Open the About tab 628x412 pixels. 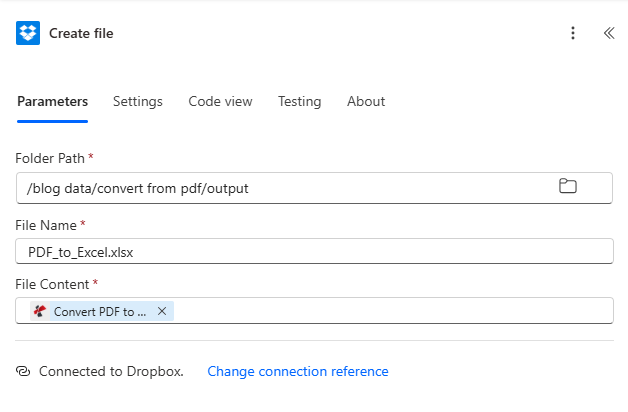(x=366, y=101)
